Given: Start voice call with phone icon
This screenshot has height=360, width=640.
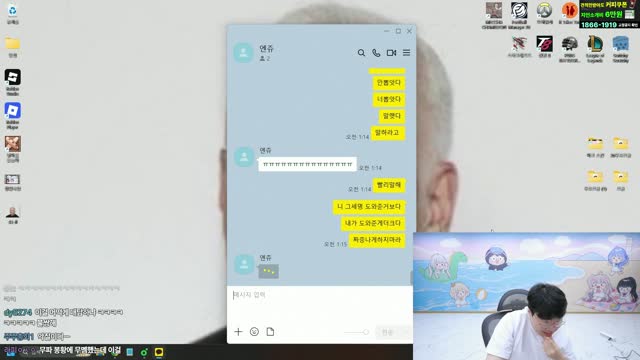Looking at the screenshot, I should (376, 53).
